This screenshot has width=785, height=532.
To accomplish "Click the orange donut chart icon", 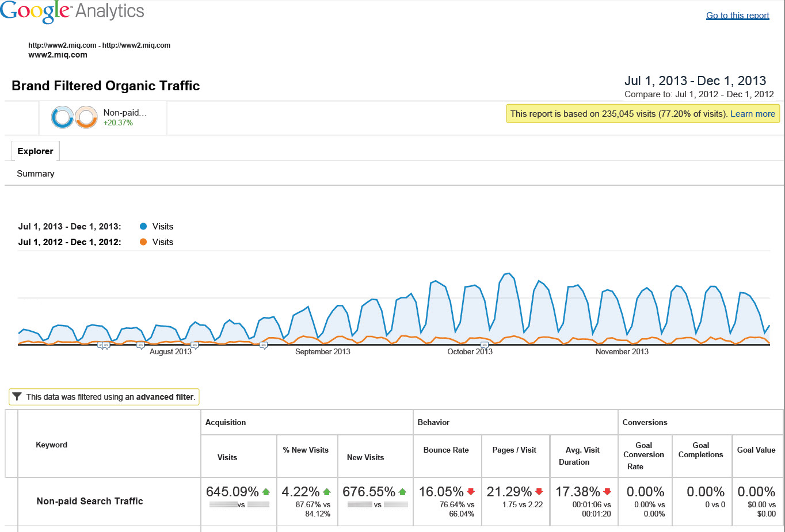I will (x=86, y=117).
